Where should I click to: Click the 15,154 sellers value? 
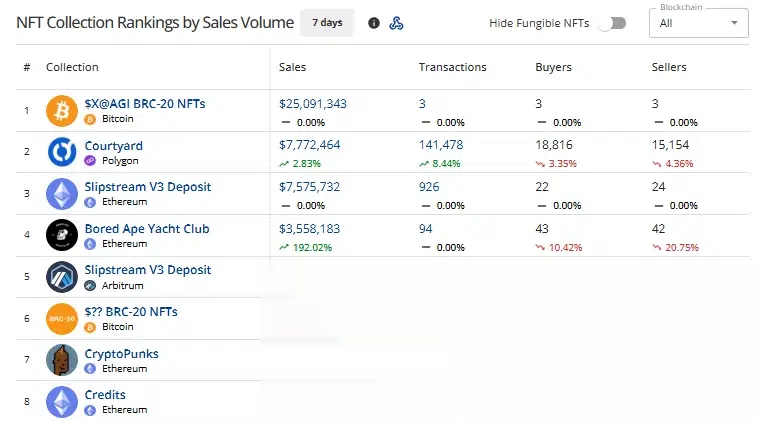(670, 145)
